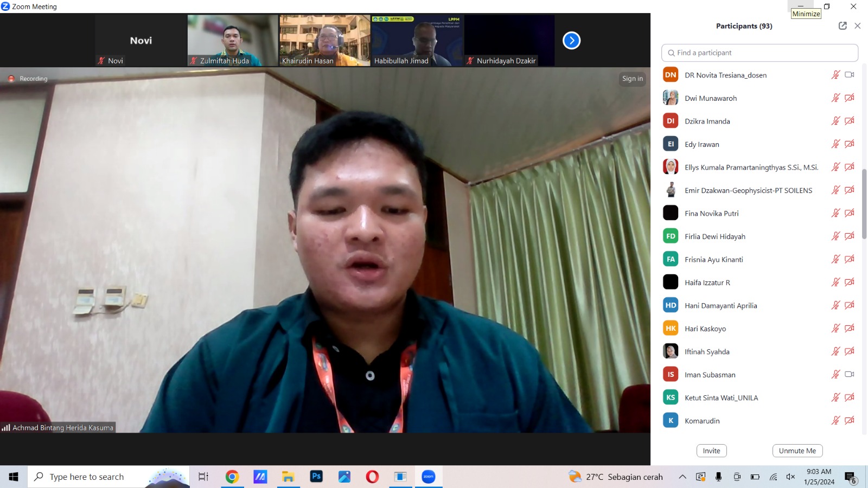Viewport: 868px width, 488px height.
Task: Click the muted mic icon beside Hari Kaskoyo
Action: tap(835, 329)
